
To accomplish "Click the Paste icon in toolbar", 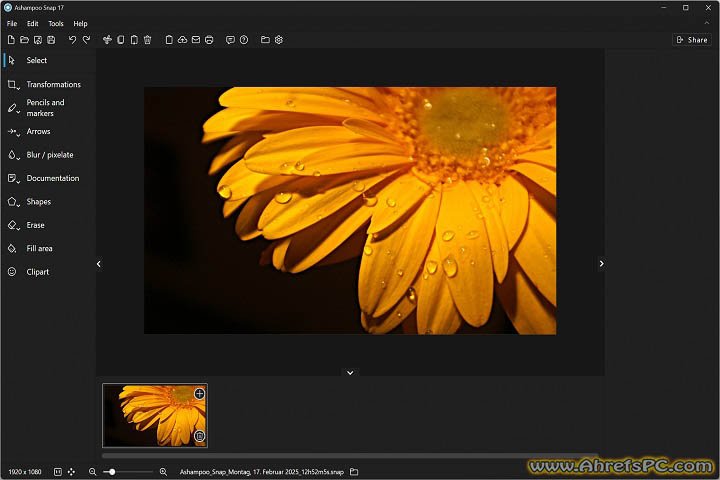I will tap(134, 40).
